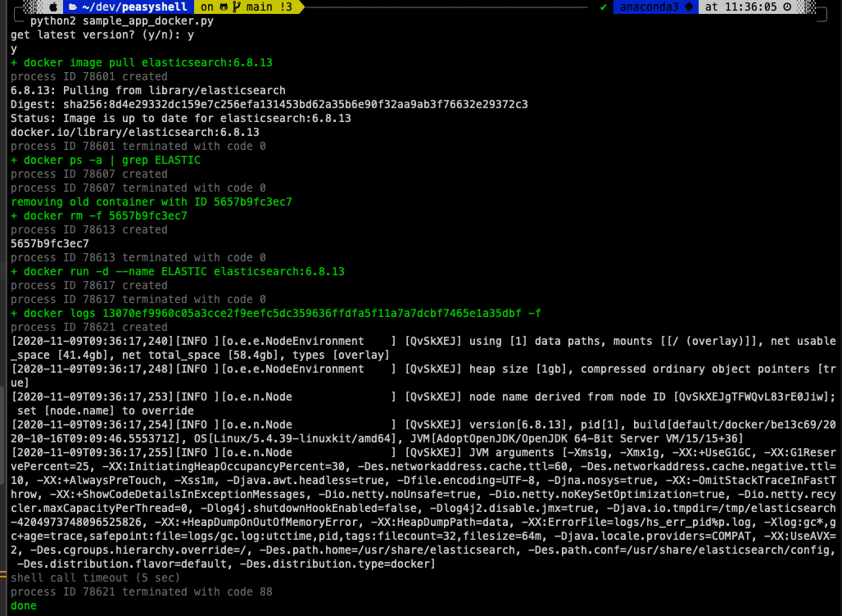The width and height of the screenshot is (842, 616).
Task: Click the green checkmark status indicator
Action: coord(603,7)
